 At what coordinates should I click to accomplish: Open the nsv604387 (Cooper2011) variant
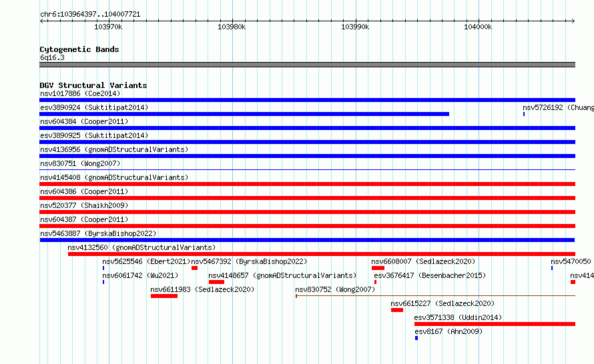tap(307, 226)
